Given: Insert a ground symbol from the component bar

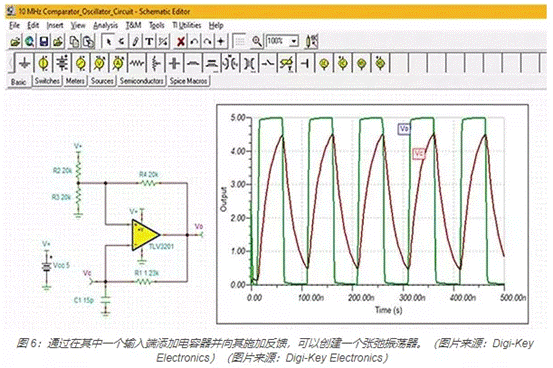Looking at the screenshot, I should coord(25,64).
